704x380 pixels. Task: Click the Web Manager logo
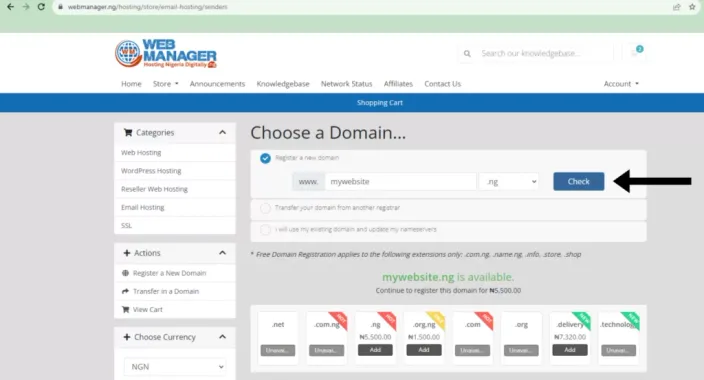click(x=166, y=53)
